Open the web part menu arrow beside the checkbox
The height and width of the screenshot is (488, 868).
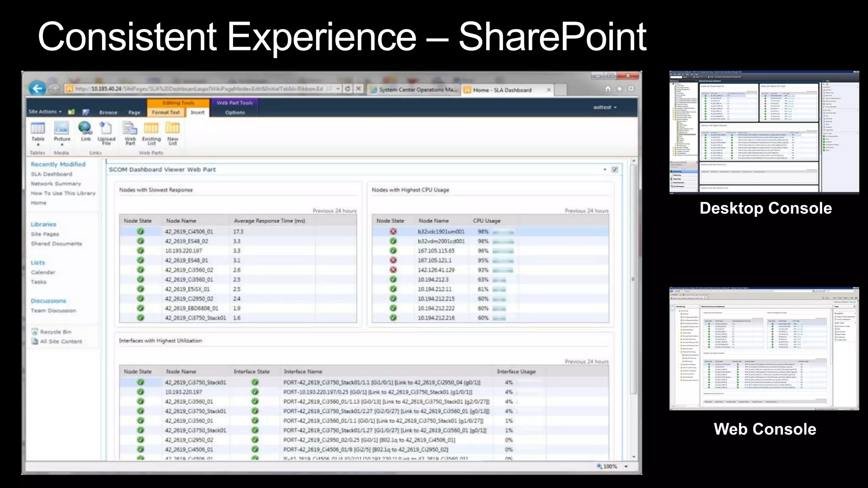click(x=605, y=169)
